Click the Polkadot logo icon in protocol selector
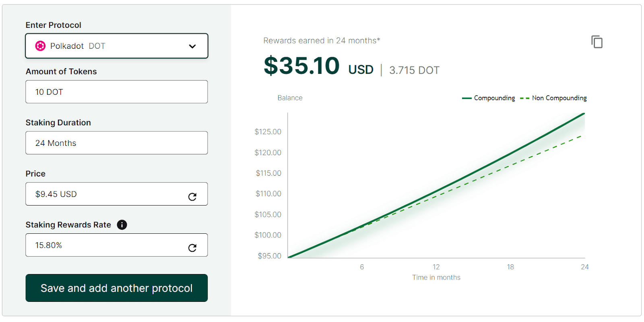The height and width of the screenshot is (322, 644). point(40,46)
